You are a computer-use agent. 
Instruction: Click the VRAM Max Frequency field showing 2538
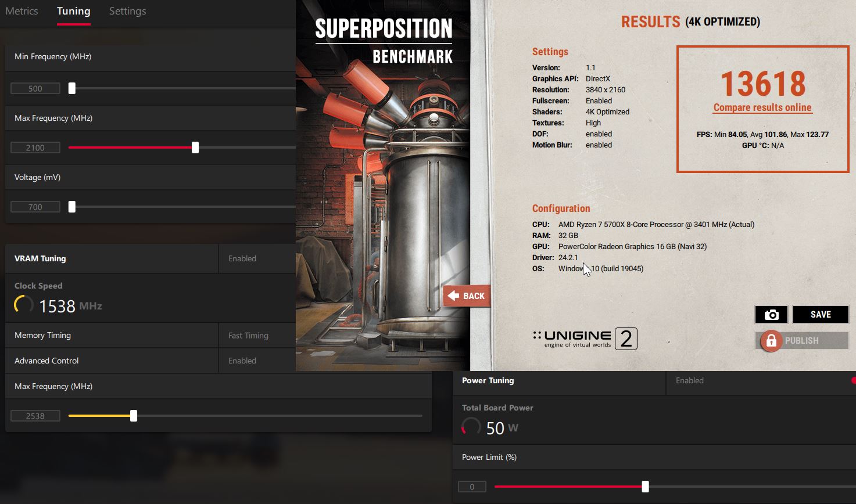(35, 416)
